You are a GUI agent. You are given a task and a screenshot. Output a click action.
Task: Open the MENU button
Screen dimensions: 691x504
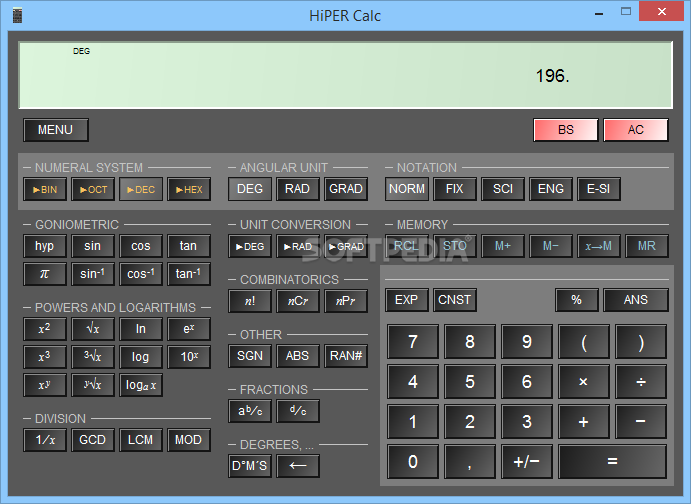pos(56,130)
